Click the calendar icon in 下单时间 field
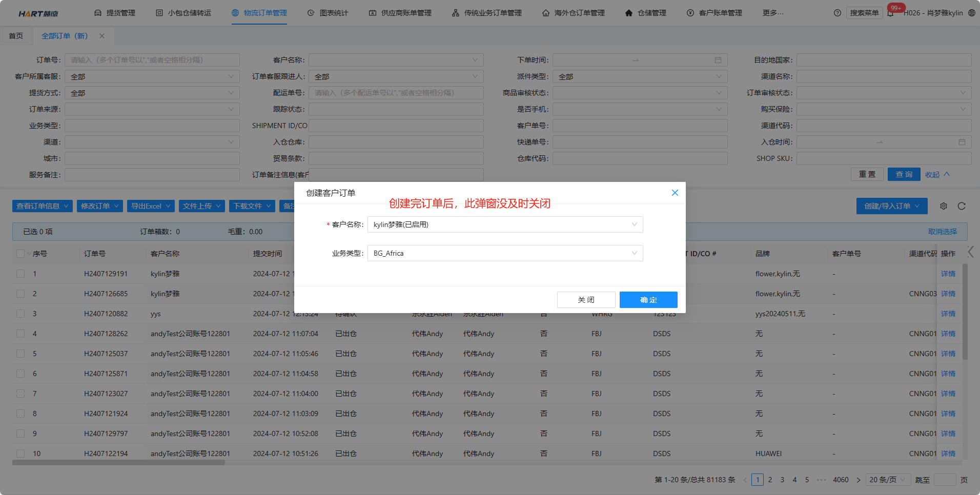The image size is (980, 495). pos(718,60)
